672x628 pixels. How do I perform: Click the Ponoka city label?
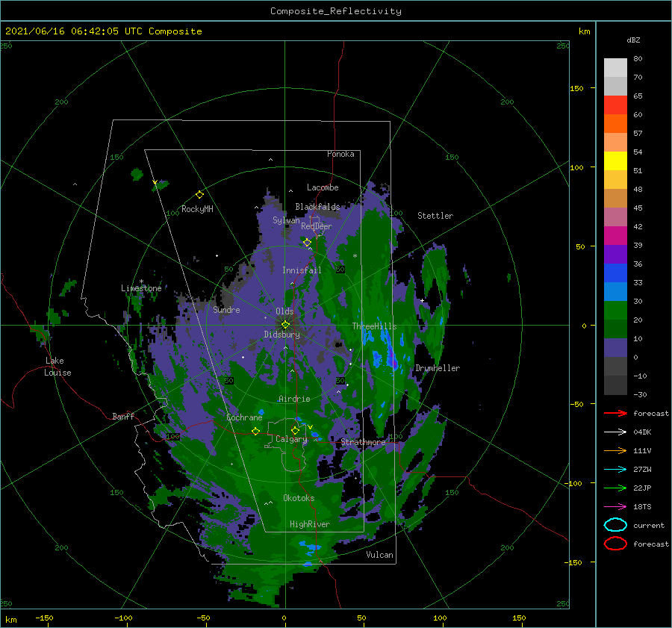coord(340,154)
